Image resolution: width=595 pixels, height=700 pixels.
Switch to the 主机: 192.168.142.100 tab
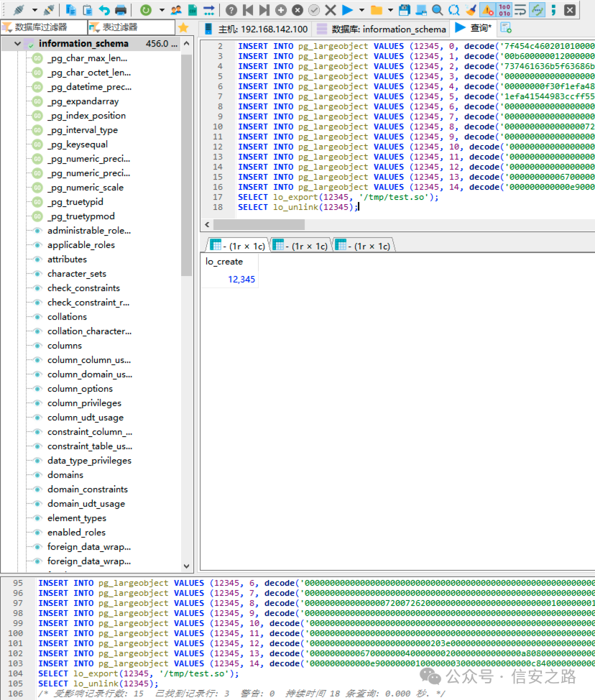256,29
